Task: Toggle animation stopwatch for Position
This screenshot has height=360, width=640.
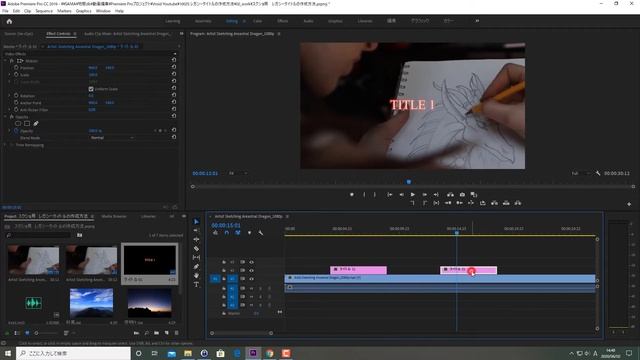Action: click(16, 67)
